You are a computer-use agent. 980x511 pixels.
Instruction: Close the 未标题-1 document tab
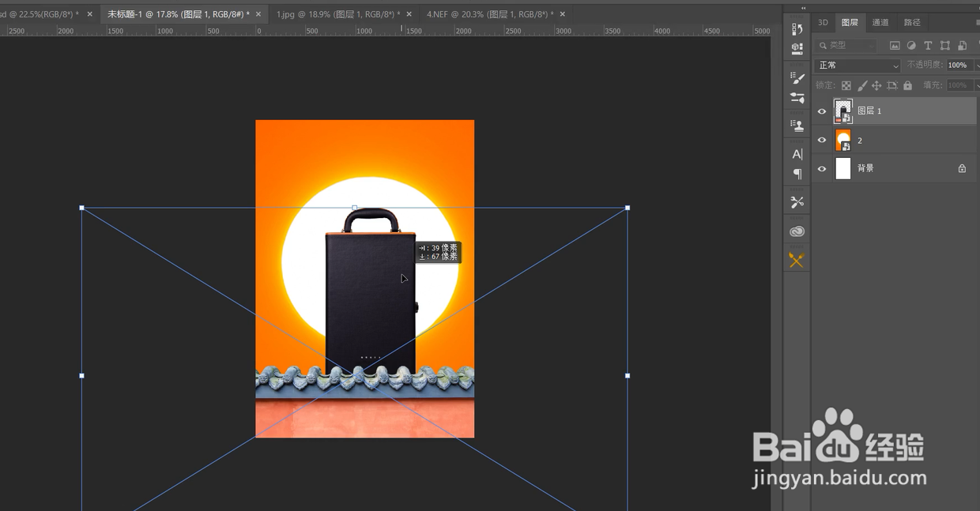(x=258, y=14)
